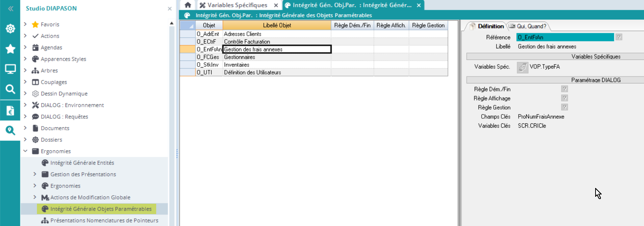Image resolution: width=644 pixels, height=226 pixels.
Task: Close the Variables Spécifiques tab
Action: pyautogui.click(x=276, y=5)
